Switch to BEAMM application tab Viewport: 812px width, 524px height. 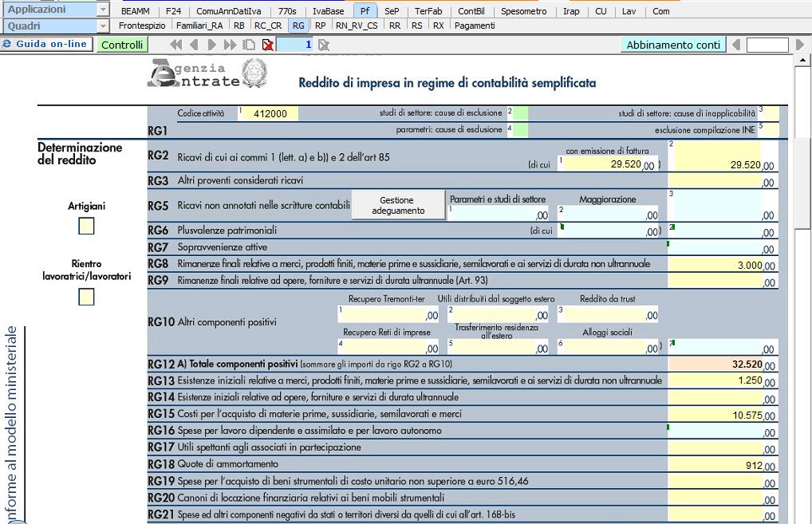click(x=135, y=11)
